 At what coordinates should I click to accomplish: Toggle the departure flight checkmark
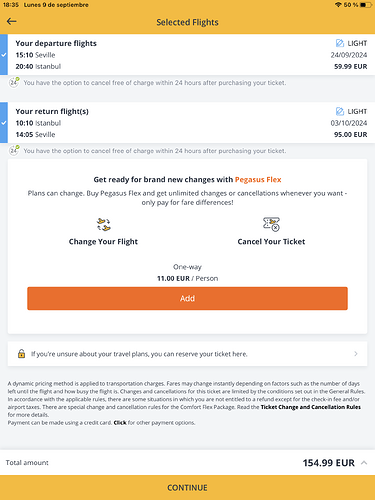coord(4,55)
